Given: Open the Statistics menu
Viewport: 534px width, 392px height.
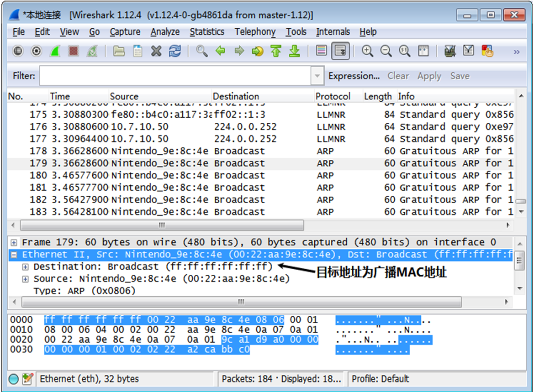Looking at the screenshot, I should coord(207,31).
